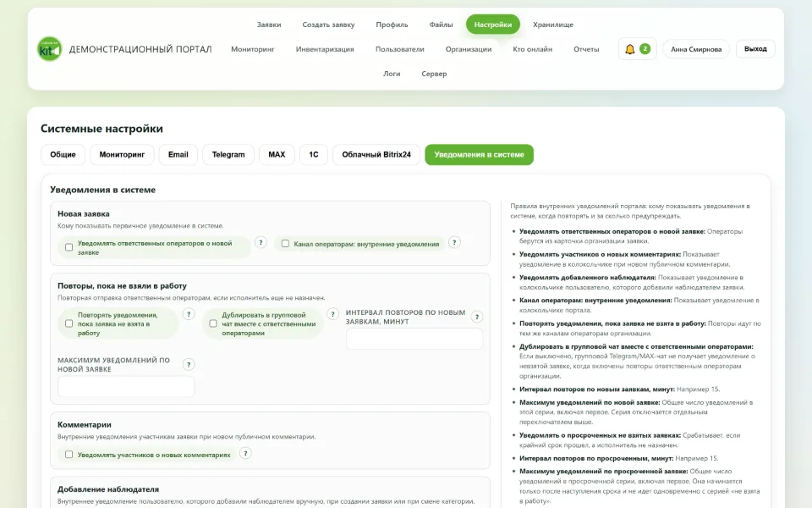
Task: Click the maximum notifications per new request field
Action: pos(126,387)
